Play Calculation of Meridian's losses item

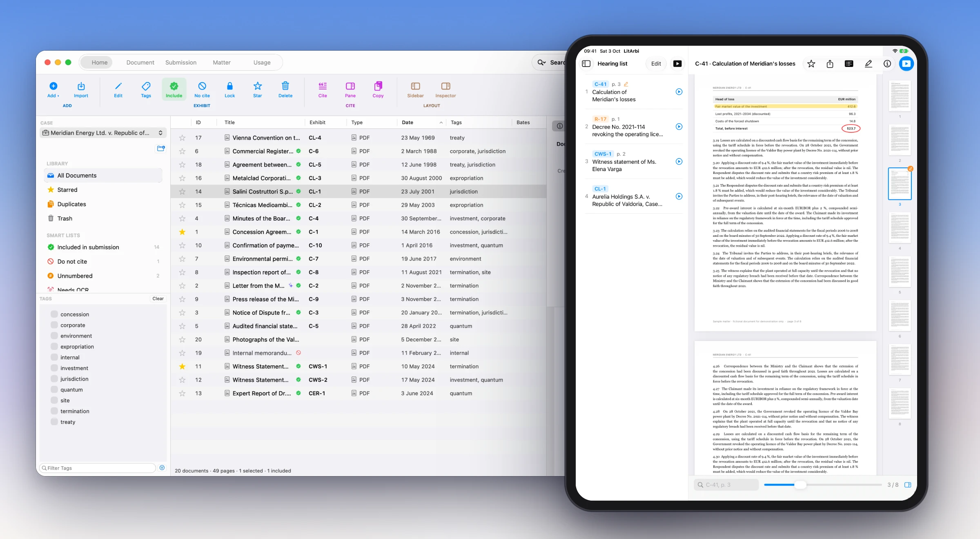679,92
